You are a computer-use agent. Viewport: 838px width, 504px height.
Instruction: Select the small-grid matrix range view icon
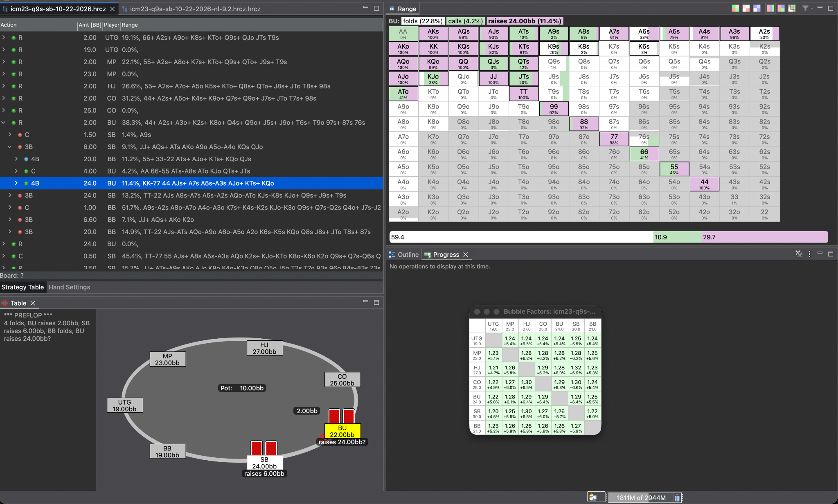[x=792, y=8]
